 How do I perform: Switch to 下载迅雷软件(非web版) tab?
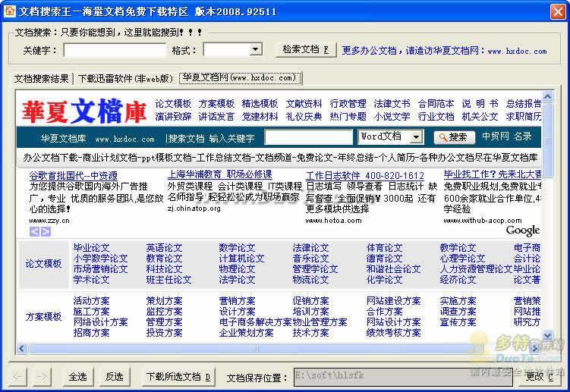[x=125, y=78]
